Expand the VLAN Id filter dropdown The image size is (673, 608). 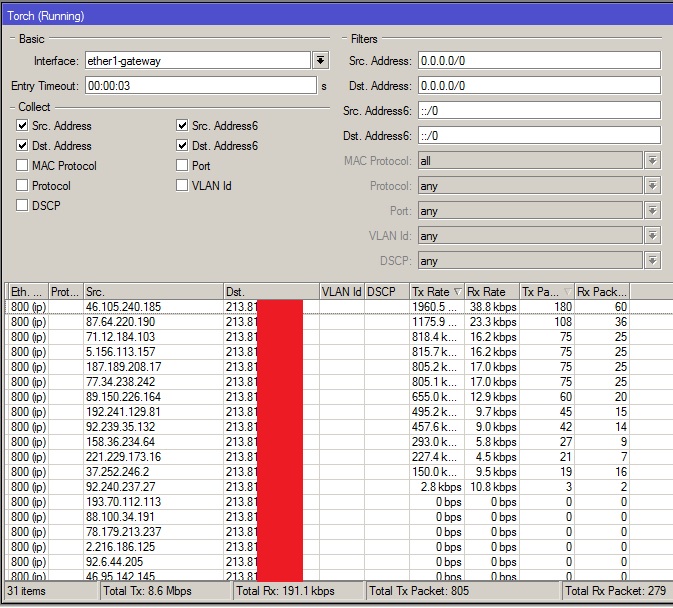[x=652, y=236]
